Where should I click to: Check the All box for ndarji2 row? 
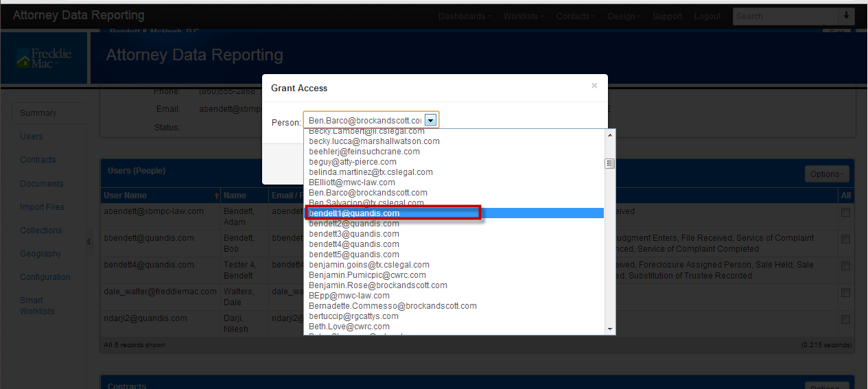click(845, 320)
